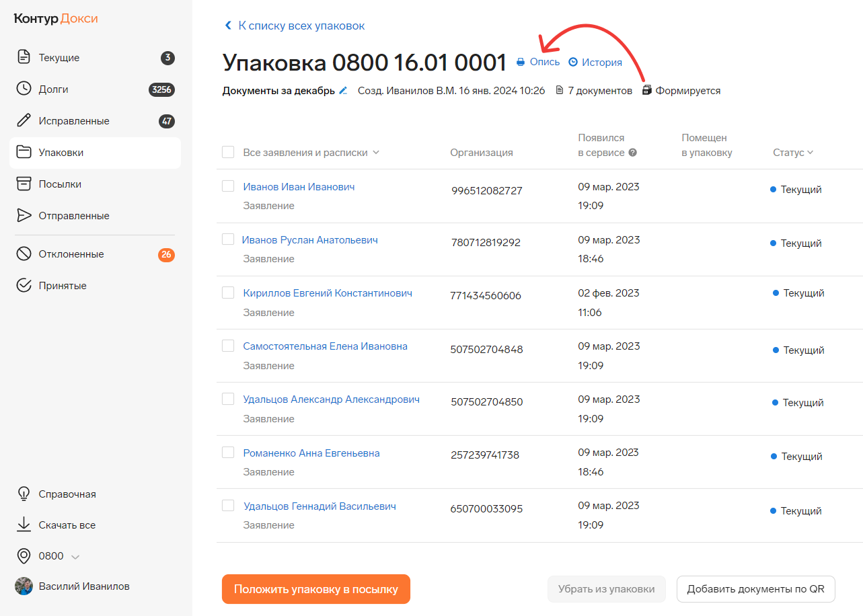Click organization number 771434560606
Screen dimensions: 863x616
[486, 296]
